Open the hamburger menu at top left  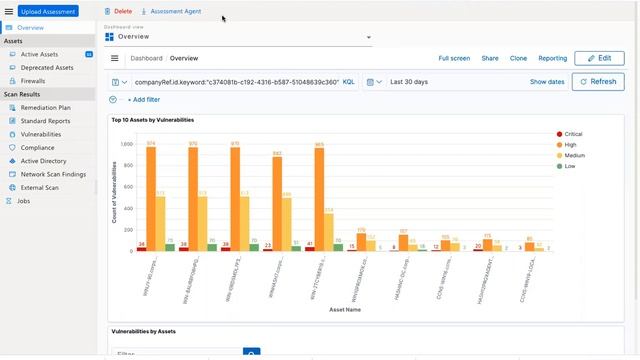point(9,11)
